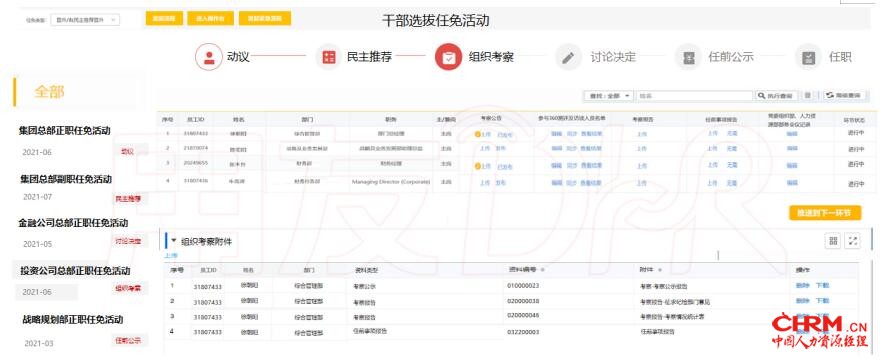880x360 pixels.
Task: Click 考察报告-征求纪检部门意见 attachment name
Action: (675, 302)
